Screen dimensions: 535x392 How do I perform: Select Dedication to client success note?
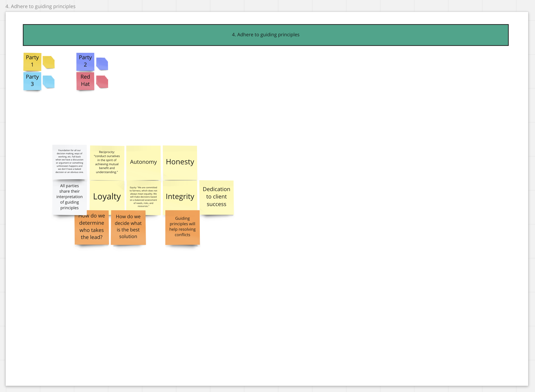[x=216, y=197]
